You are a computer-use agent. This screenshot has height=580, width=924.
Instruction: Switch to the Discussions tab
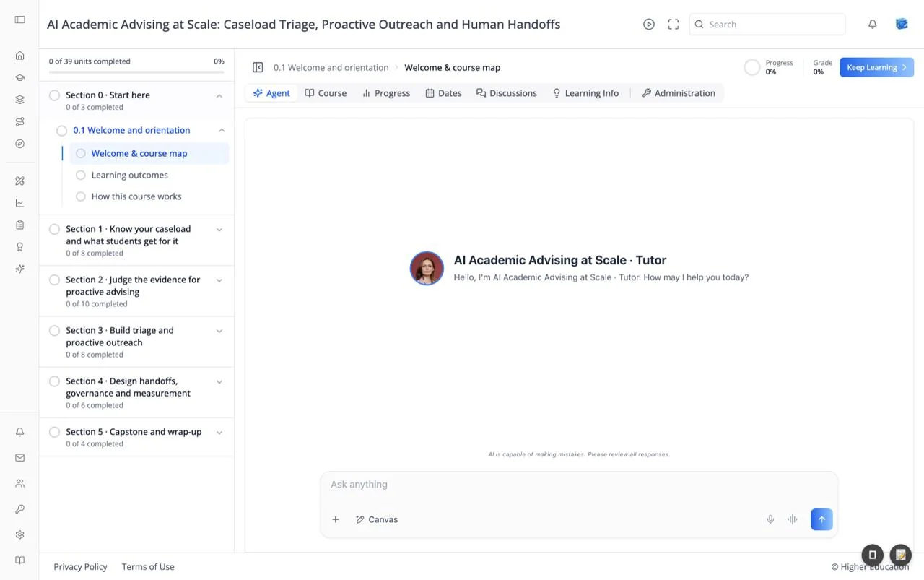click(x=507, y=93)
